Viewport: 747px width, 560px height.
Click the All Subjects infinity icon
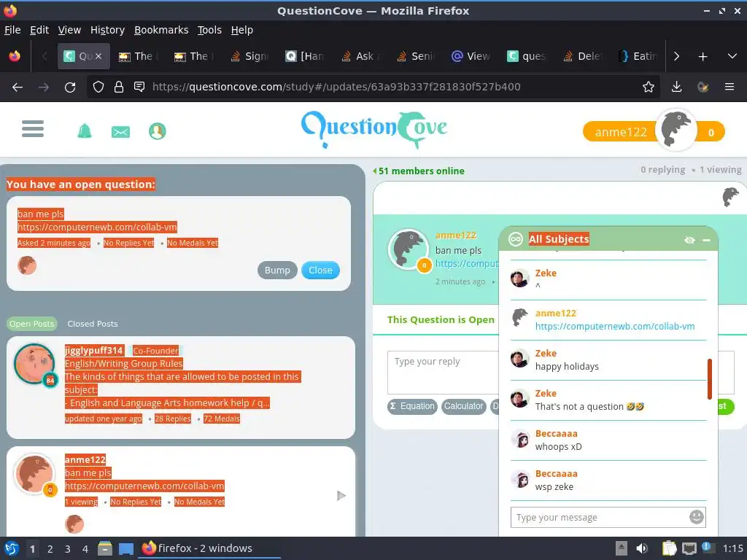pyautogui.click(x=516, y=239)
